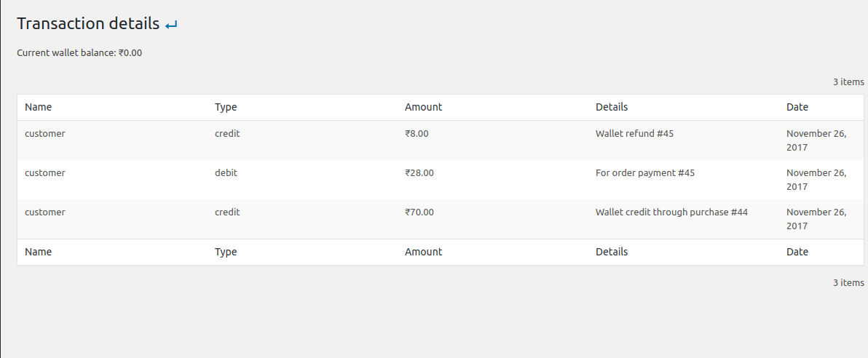The width and height of the screenshot is (868, 358).
Task: Click the Type column header at top
Action: (x=226, y=107)
